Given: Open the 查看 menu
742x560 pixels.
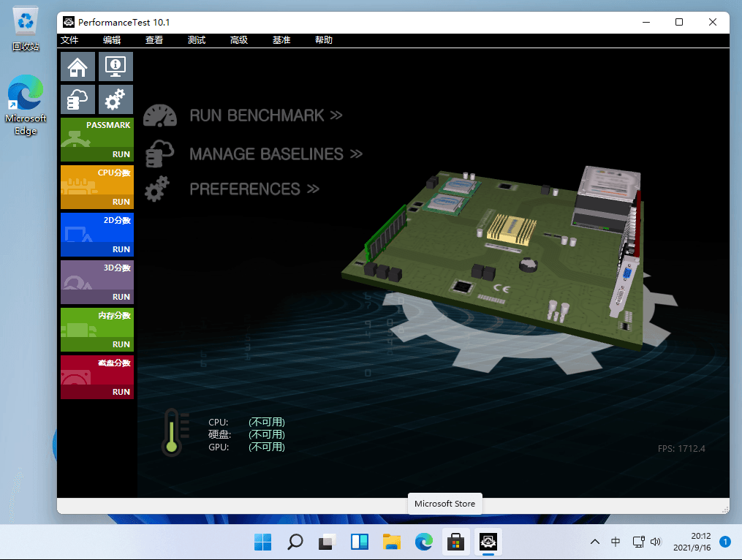Looking at the screenshot, I should 154,40.
